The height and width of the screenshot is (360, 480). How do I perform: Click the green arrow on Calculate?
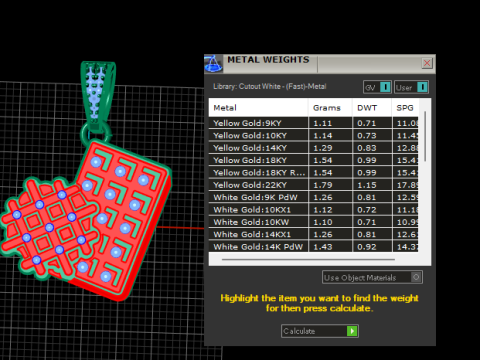point(352,331)
